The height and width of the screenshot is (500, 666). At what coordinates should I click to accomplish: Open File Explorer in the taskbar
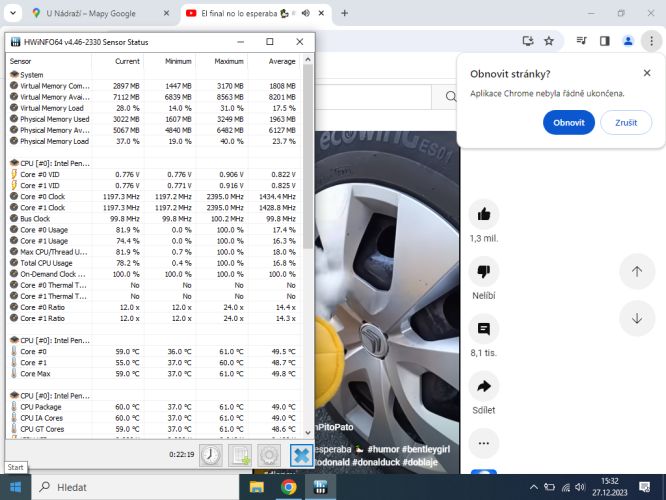tap(257, 487)
